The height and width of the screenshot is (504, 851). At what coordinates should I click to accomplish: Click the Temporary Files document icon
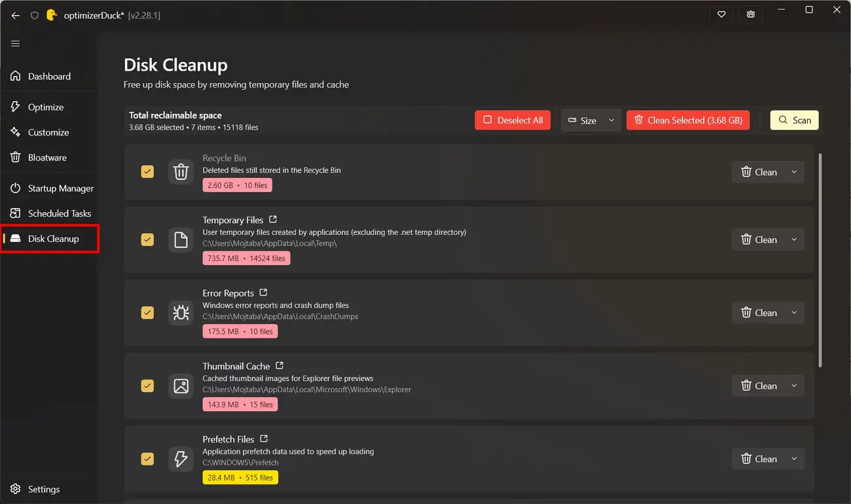(x=181, y=240)
